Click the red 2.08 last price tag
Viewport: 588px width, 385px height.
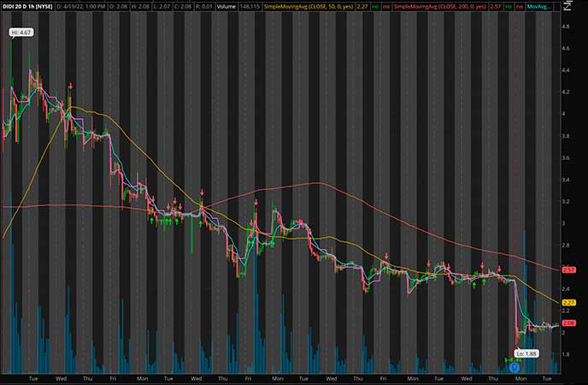pos(569,323)
